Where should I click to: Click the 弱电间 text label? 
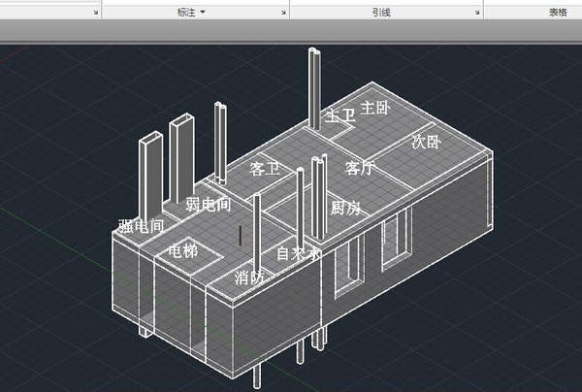208,205
